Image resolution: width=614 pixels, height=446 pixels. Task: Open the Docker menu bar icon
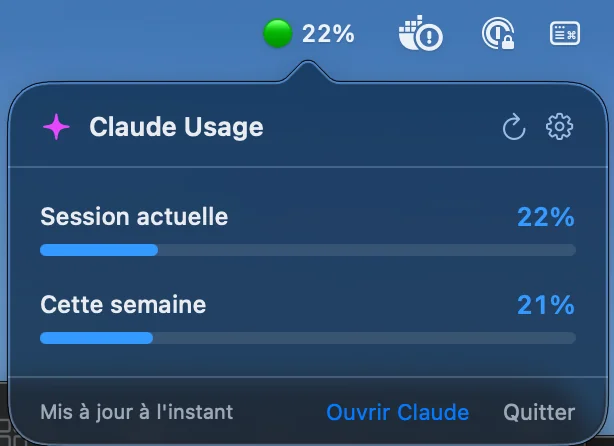pos(420,35)
